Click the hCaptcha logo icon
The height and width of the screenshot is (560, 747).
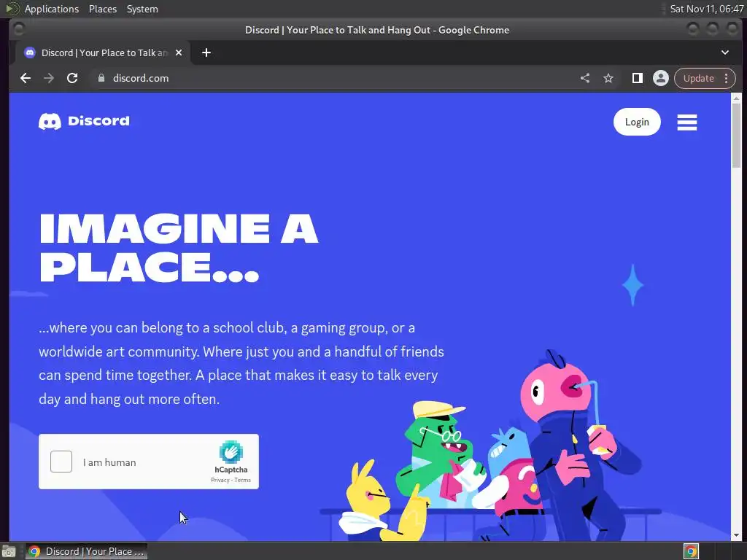click(231, 452)
